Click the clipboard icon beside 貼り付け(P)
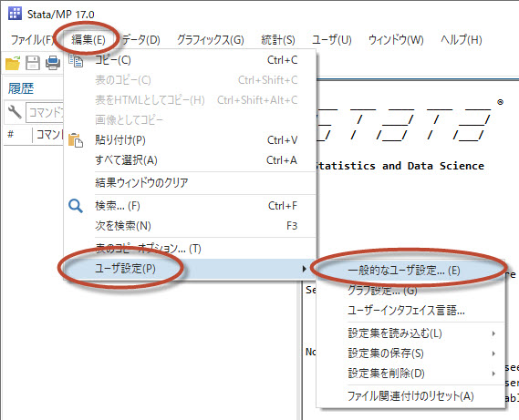The width and height of the screenshot is (519, 420). (76, 140)
